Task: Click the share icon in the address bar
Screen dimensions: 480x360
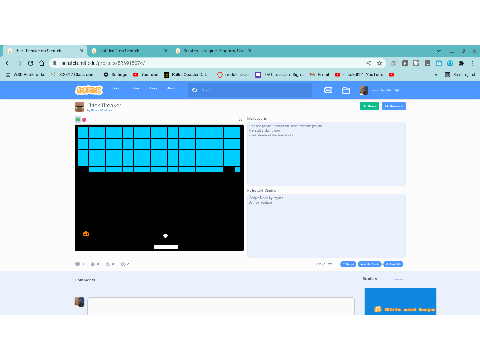Action: 369,63
